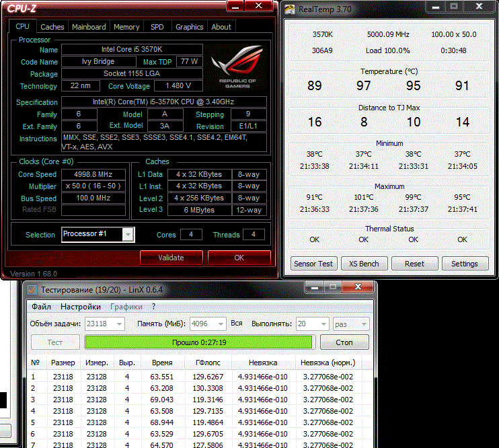The image size is (499, 448).
Task: Click the Core Voltage 1.480 V field
Action: point(178,85)
